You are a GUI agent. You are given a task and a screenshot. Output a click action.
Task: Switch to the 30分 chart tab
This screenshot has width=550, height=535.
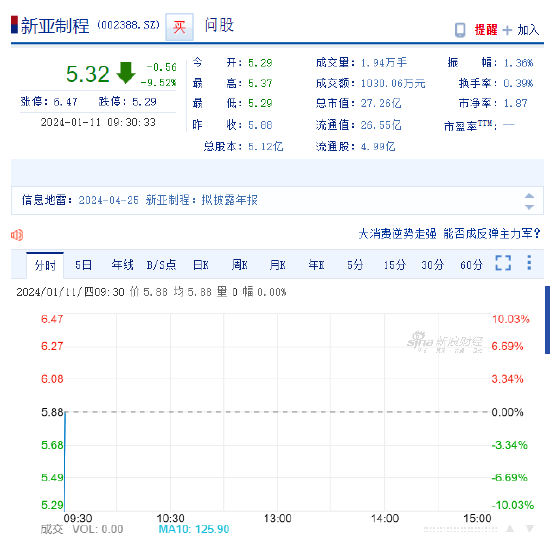click(x=432, y=265)
